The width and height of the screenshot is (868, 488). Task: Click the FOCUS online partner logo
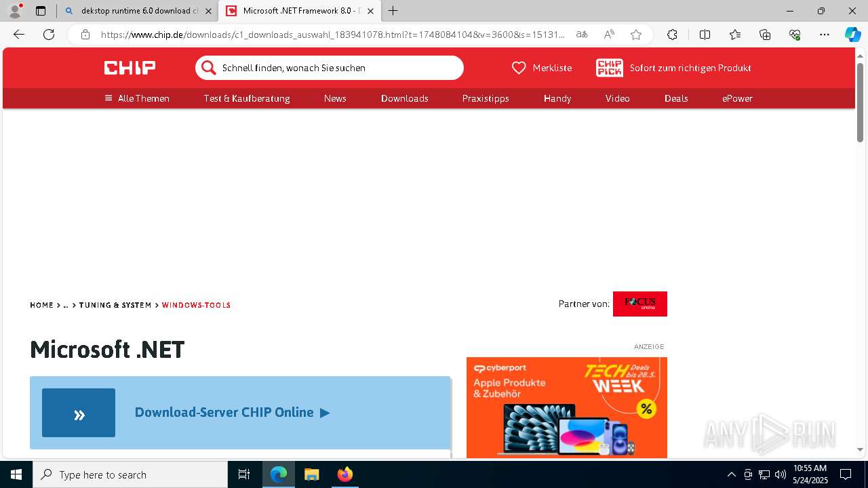tap(639, 304)
